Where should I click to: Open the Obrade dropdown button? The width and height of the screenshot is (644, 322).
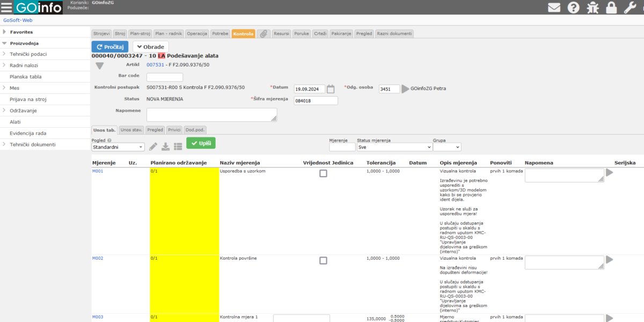click(x=150, y=47)
